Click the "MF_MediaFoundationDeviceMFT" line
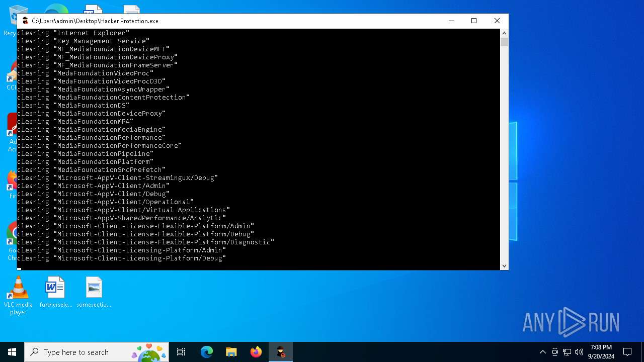This screenshot has height=362, width=644. click(x=94, y=49)
